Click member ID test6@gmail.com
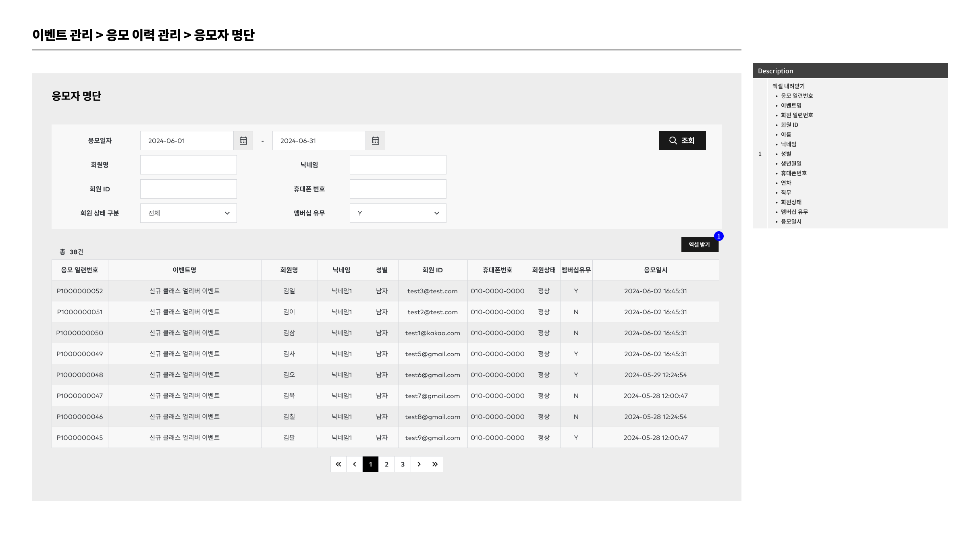This screenshot has height=558, width=980. (x=432, y=375)
